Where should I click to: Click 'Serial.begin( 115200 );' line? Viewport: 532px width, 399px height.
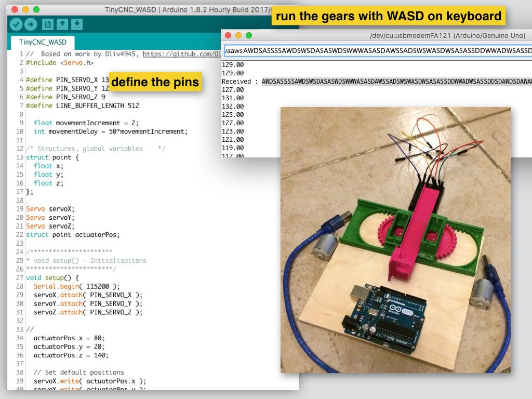point(77,286)
